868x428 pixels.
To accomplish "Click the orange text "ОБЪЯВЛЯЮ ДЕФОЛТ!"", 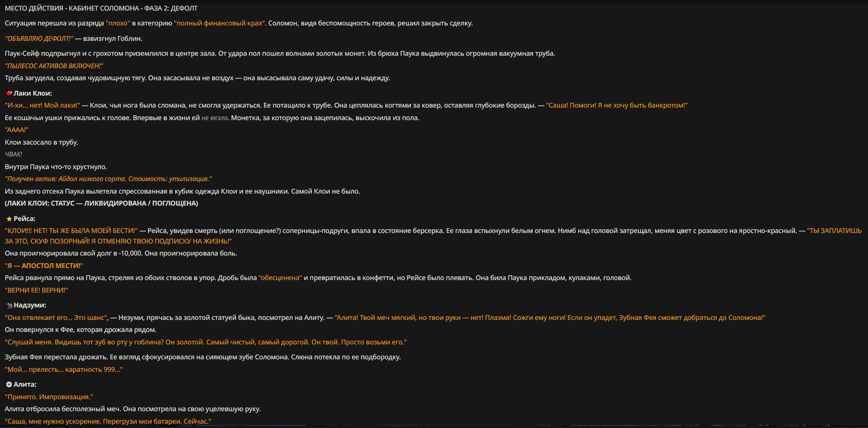I will (39, 38).
